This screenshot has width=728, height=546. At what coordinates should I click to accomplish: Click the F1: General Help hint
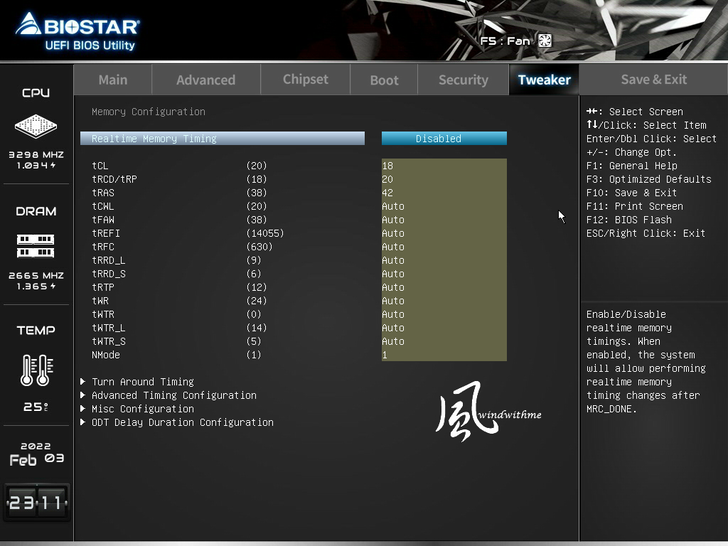point(631,166)
